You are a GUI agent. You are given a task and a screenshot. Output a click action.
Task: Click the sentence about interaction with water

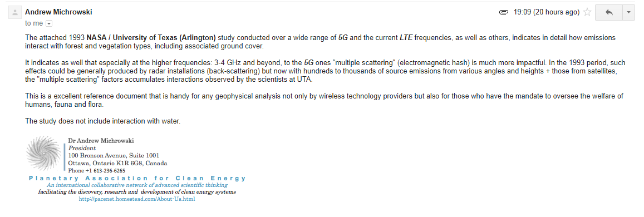click(102, 121)
